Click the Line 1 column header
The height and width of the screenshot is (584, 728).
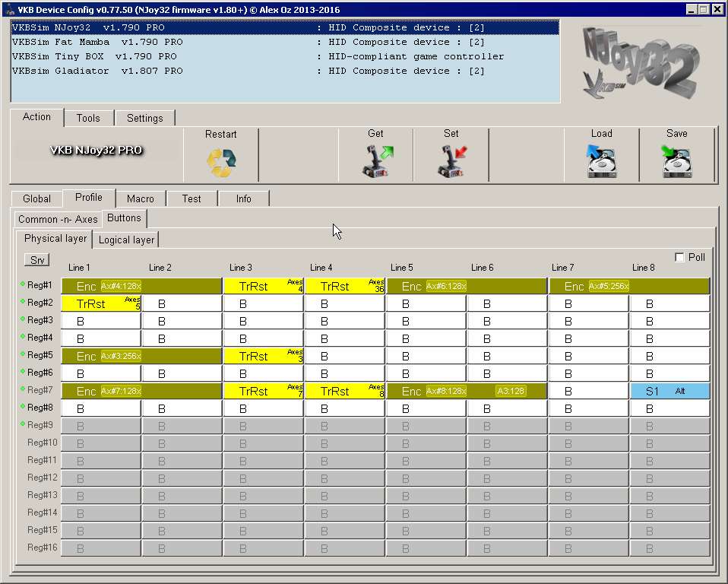click(79, 268)
